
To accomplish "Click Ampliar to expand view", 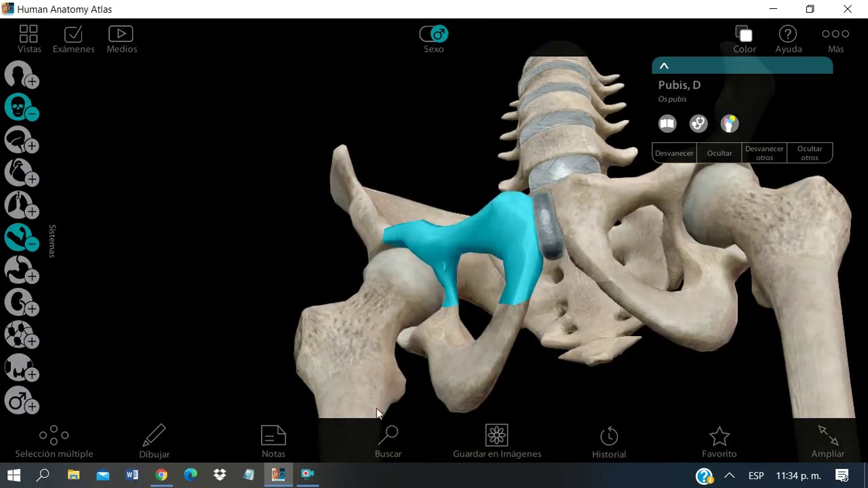I will click(828, 441).
